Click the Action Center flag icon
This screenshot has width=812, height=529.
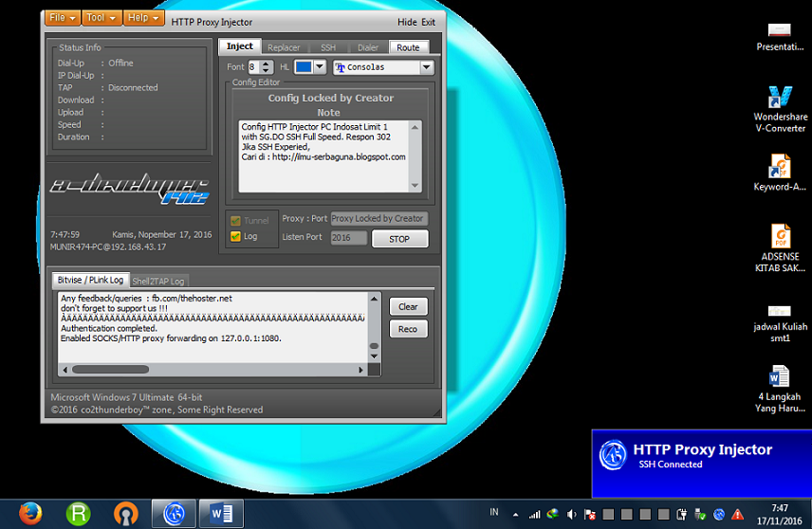(x=590, y=515)
